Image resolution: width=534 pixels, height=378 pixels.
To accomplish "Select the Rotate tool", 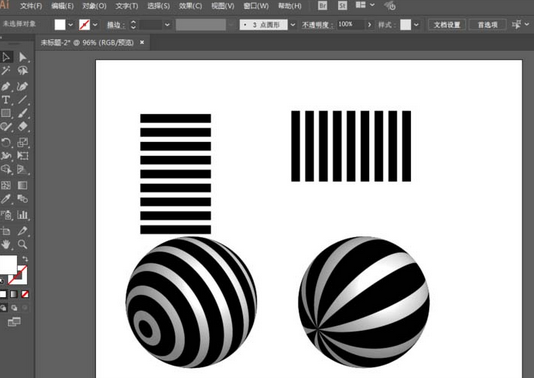I will point(6,142).
